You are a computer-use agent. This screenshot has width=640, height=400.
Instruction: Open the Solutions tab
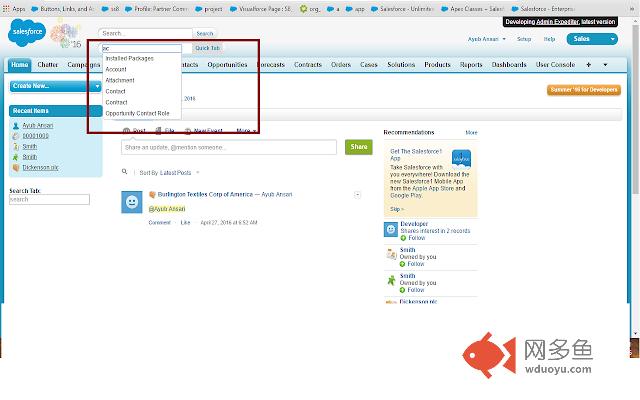(x=401, y=64)
